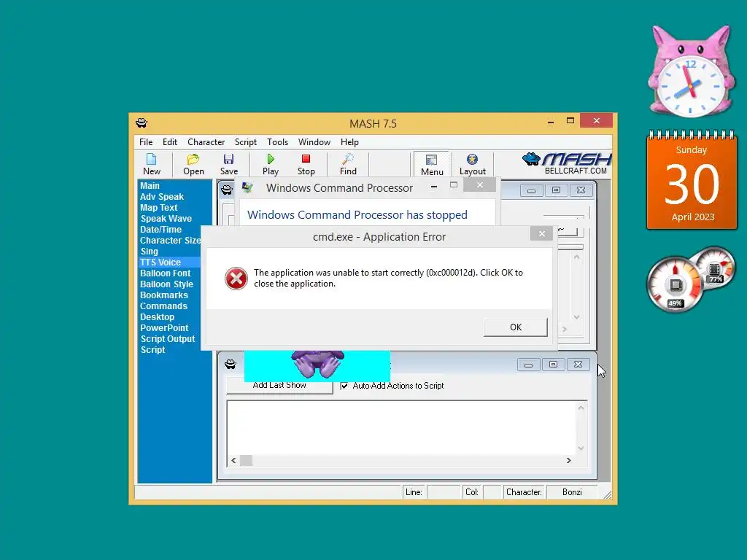Open the Script menu
Screen dimensions: 747x560
click(x=245, y=142)
